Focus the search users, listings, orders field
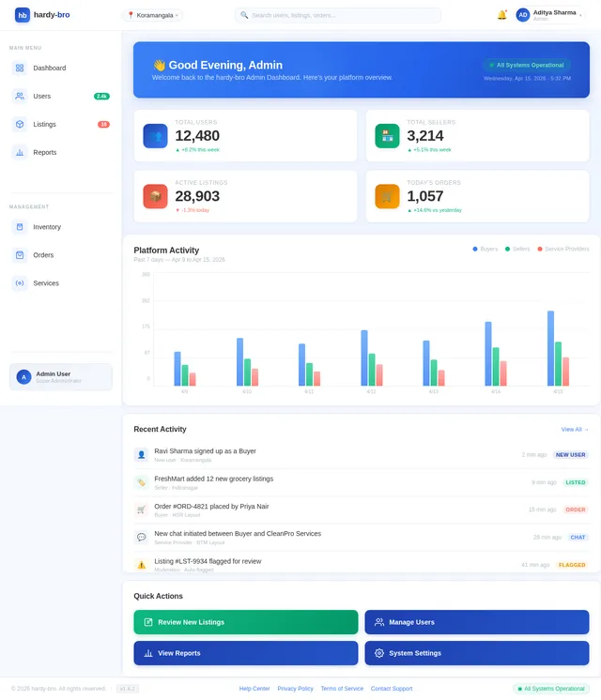601x700 pixels. pyautogui.click(x=338, y=15)
